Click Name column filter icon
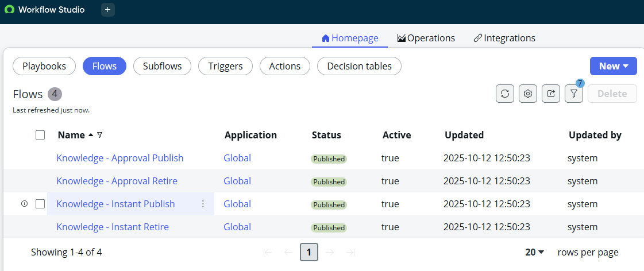 coord(100,135)
